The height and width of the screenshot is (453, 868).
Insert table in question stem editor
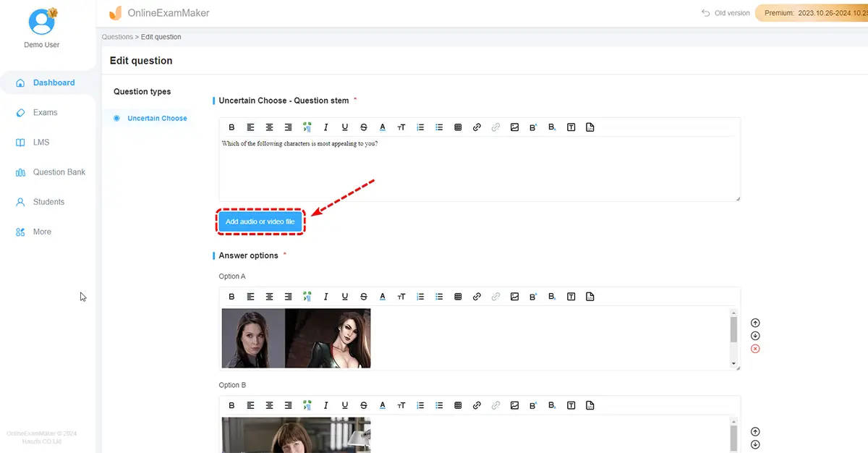coord(458,127)
